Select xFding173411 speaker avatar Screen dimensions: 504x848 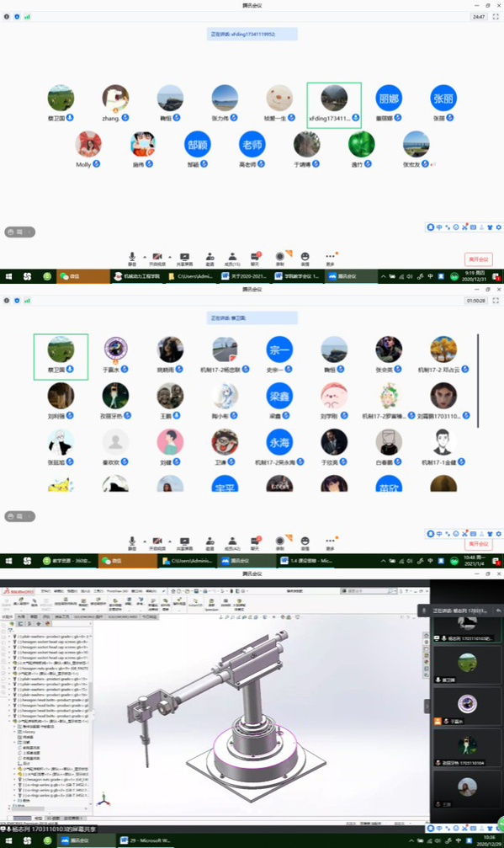[x=334, y=99]
